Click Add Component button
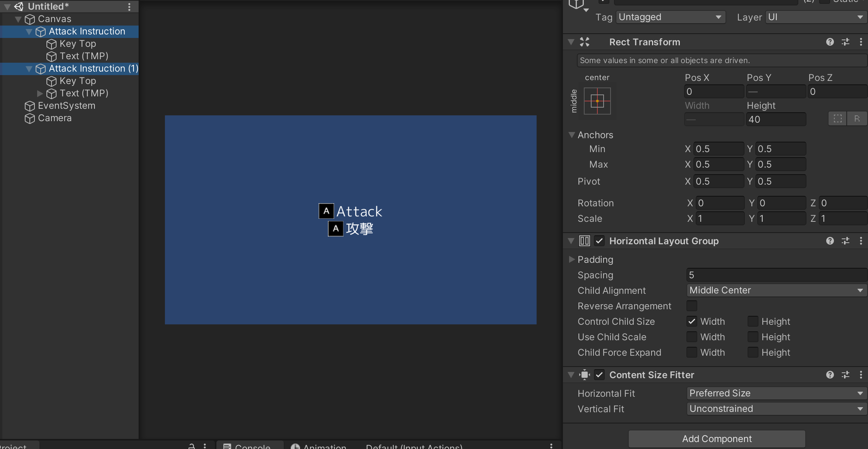 pyautogui.click(x=717, y=439)
